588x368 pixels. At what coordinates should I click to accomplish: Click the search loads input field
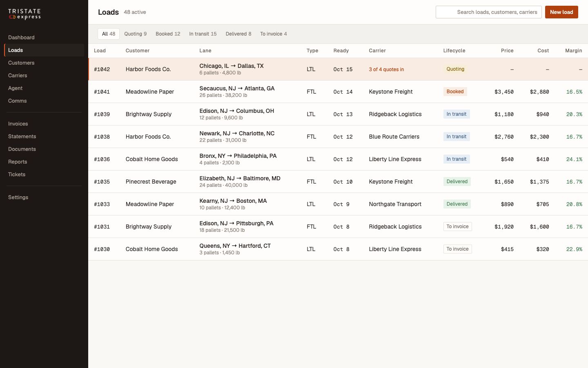(x=488, y=12)
